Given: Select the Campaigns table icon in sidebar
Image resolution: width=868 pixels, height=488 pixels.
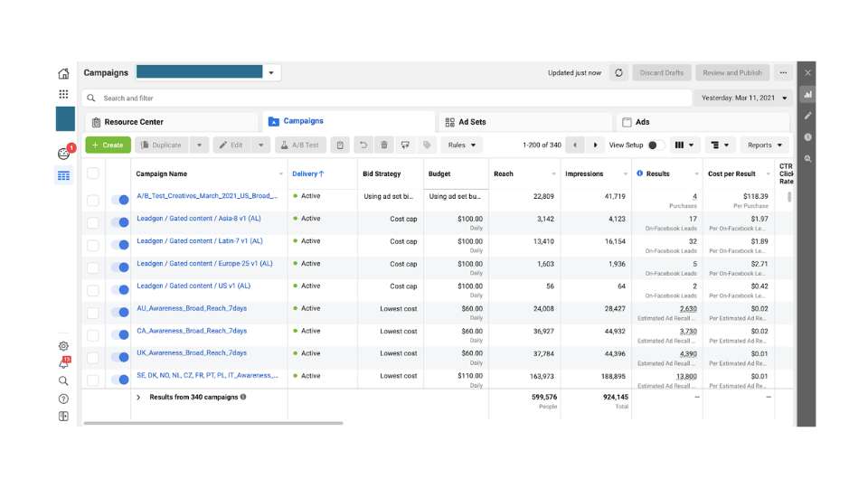Looking at the screenshot, I should 63,176.
